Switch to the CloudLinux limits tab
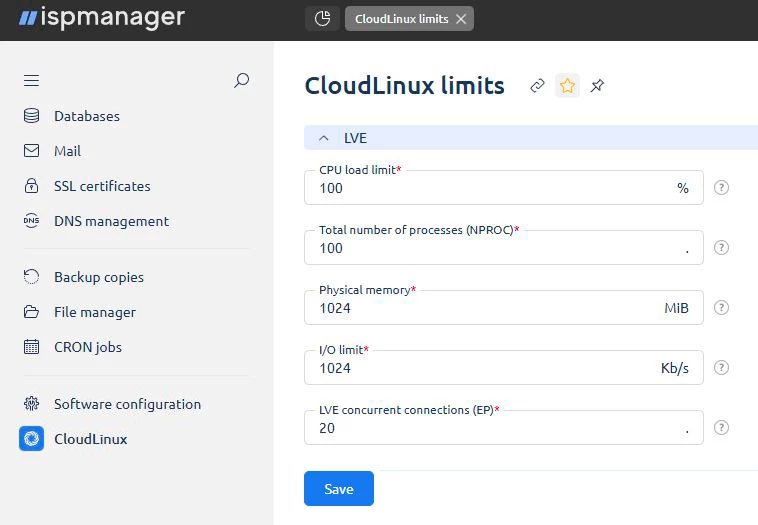758x525 pixels. click(401, 19)
